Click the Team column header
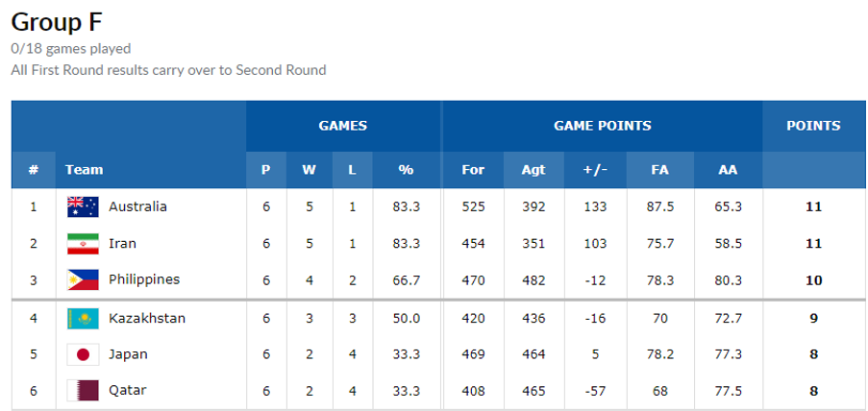This screenshot has height=411, width=868. coord(85,170)
